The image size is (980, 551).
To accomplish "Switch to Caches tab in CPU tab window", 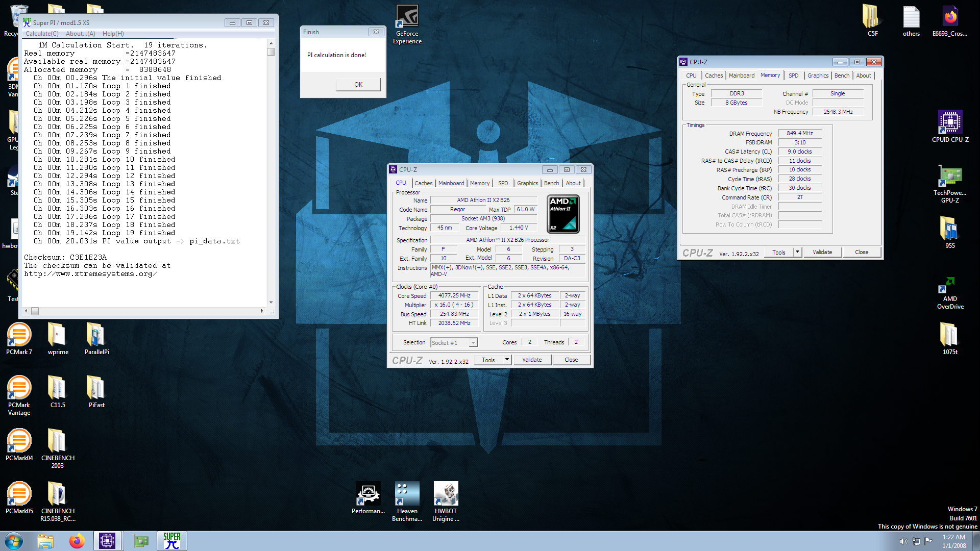I will coord(423,183).
